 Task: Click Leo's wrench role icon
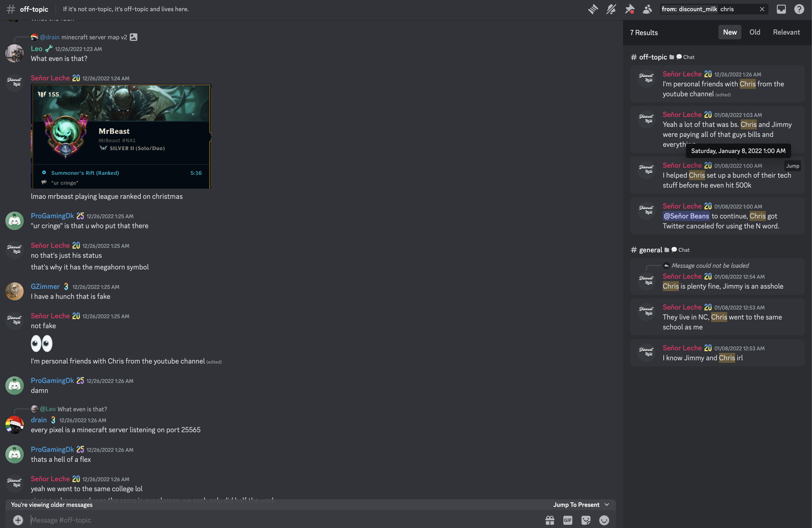(49, 49)
